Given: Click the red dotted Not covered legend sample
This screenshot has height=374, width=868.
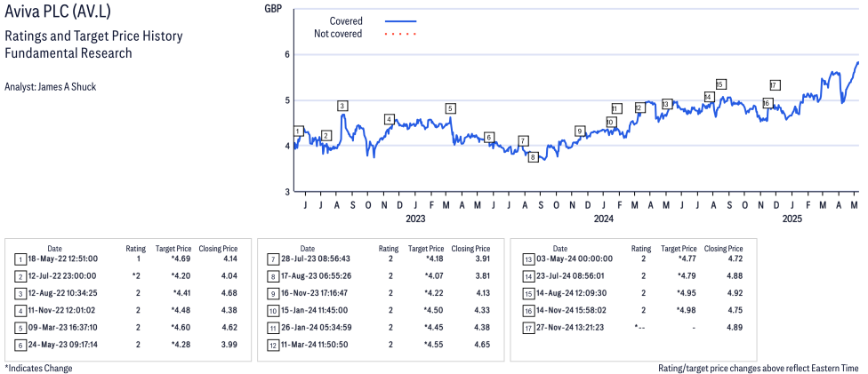Looking at the screenshot, I should pyautogui.click(x=400, y=34).
